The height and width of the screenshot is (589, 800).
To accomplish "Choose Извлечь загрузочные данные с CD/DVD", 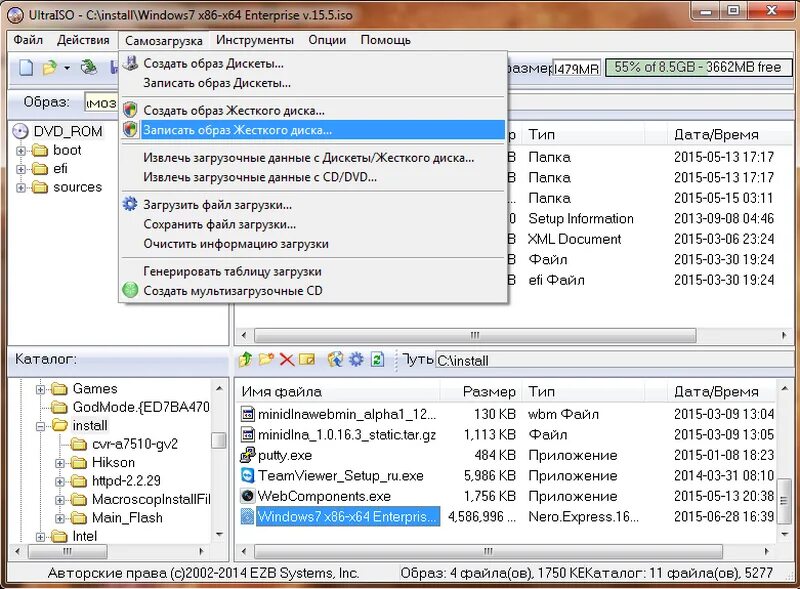I will [x=313, y=177].
